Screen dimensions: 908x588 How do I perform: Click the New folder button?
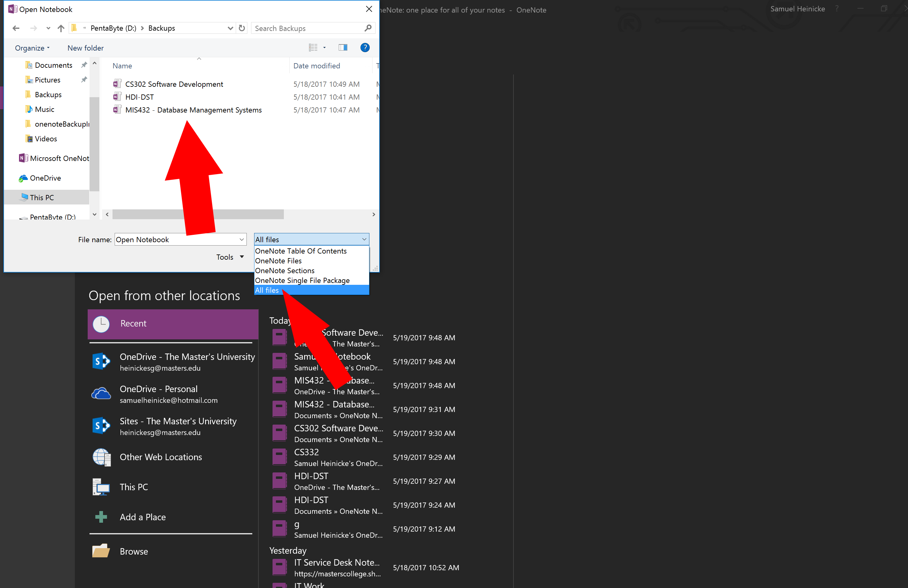tap(86, 48)
